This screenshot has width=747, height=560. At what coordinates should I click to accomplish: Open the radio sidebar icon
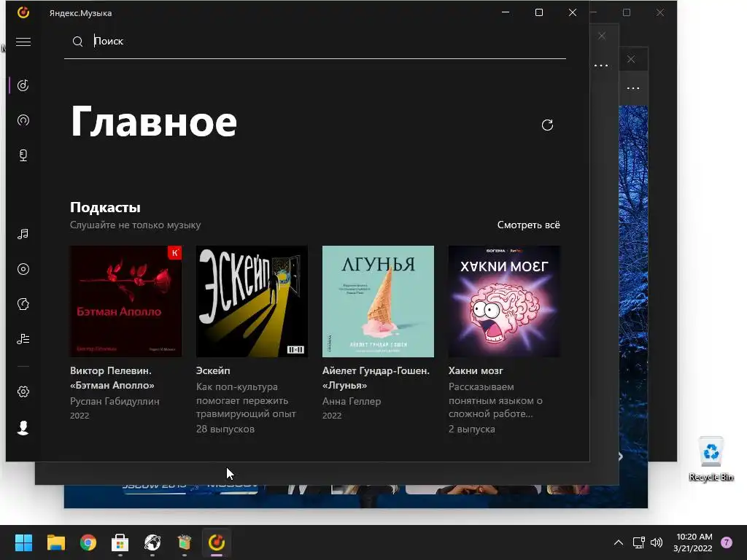23,120
